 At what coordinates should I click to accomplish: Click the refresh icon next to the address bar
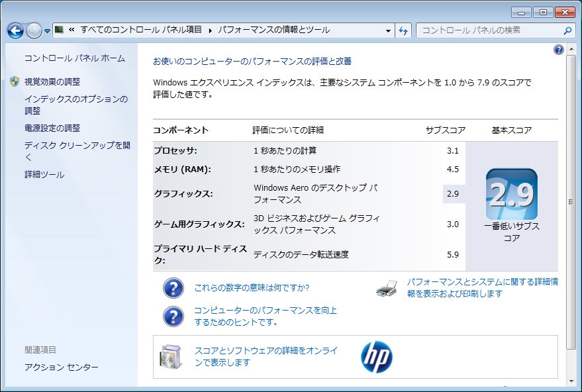click(404, 30)
